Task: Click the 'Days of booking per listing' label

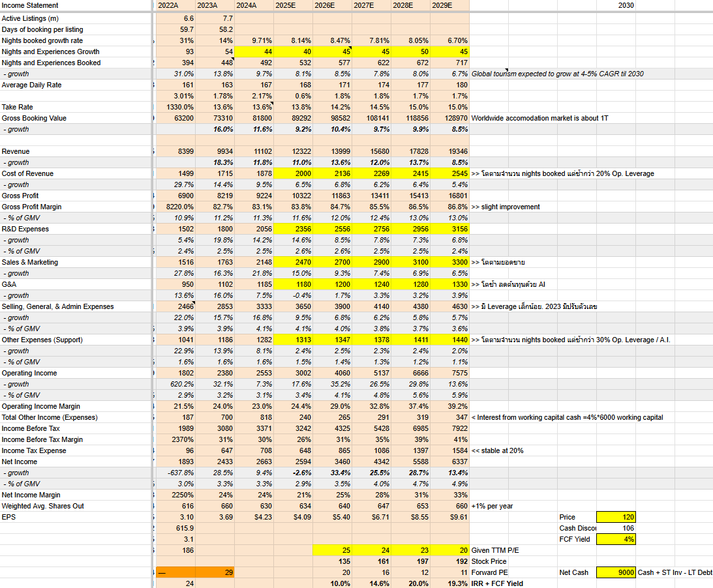Action: coord(42,29)
